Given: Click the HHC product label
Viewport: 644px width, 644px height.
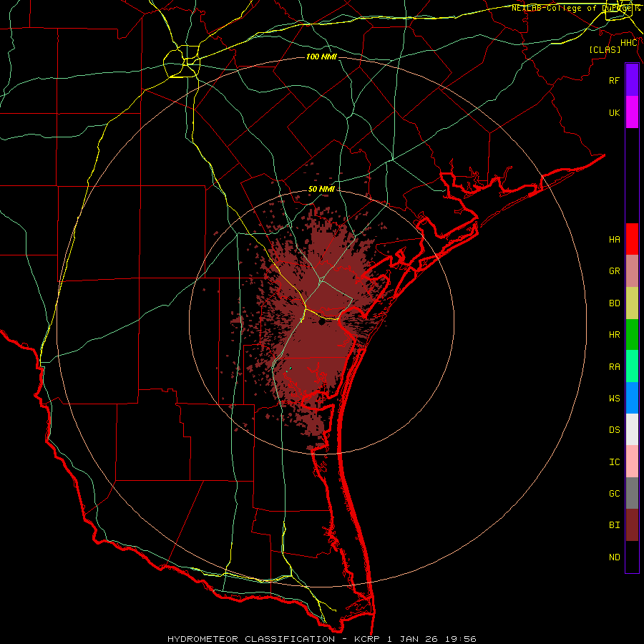Looking at the screenshot, I should click(x=628, y=43).
